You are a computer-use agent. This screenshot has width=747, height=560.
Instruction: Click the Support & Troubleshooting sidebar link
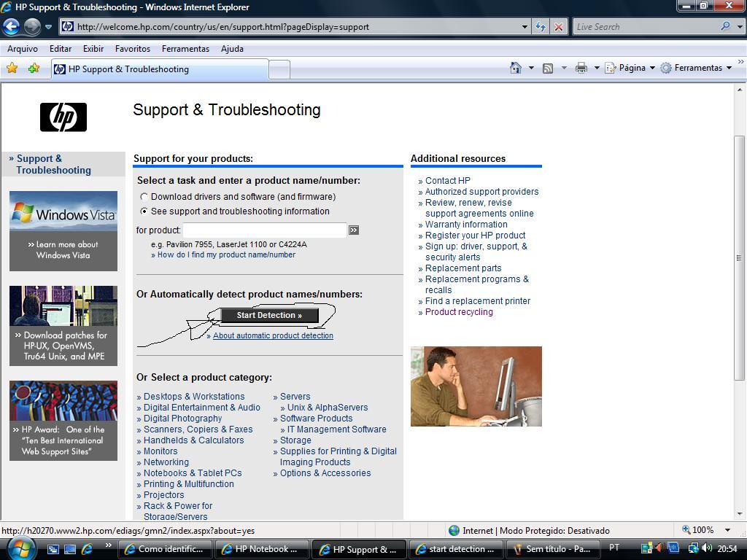coord(53,164)
